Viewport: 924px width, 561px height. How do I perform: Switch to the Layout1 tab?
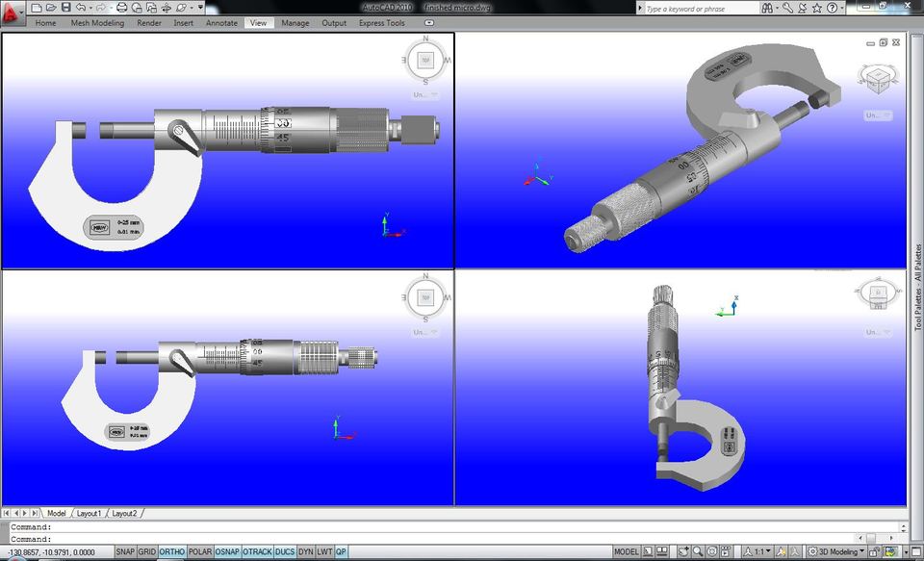[x=89, y=513]
